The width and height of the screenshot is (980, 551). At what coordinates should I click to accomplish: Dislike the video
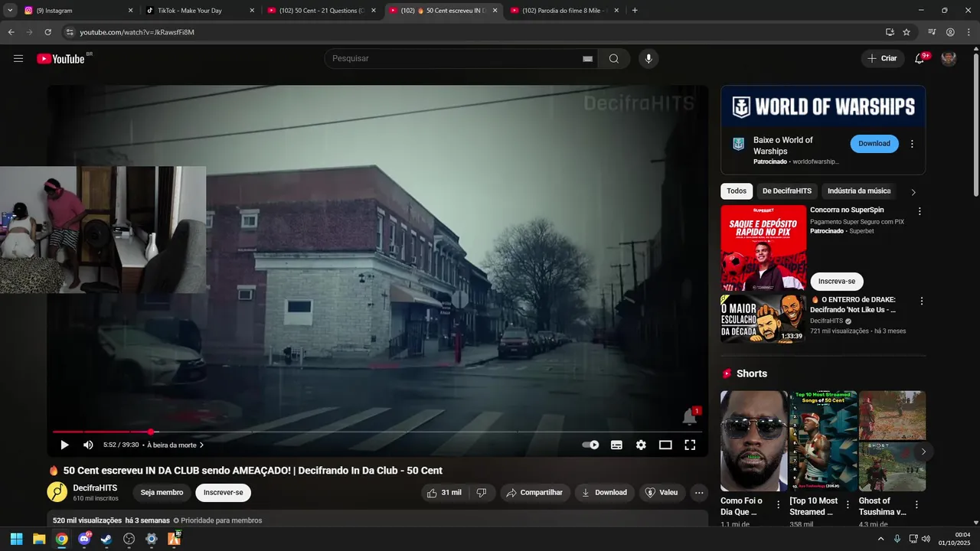pos(482,493)
